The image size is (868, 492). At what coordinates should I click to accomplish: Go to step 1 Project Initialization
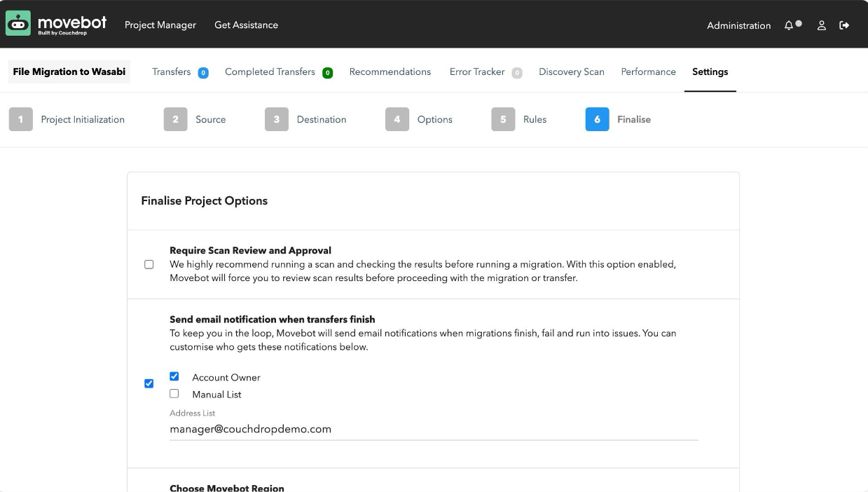tap(67, 119)
